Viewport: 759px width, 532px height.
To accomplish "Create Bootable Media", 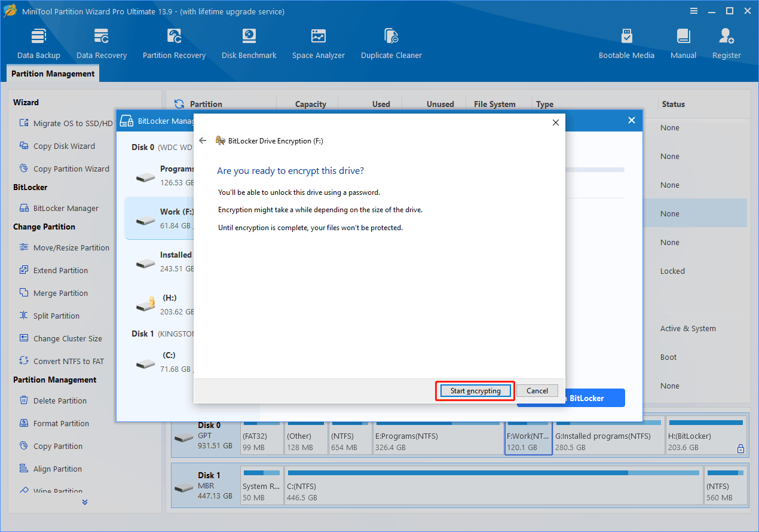I will 626,44.
